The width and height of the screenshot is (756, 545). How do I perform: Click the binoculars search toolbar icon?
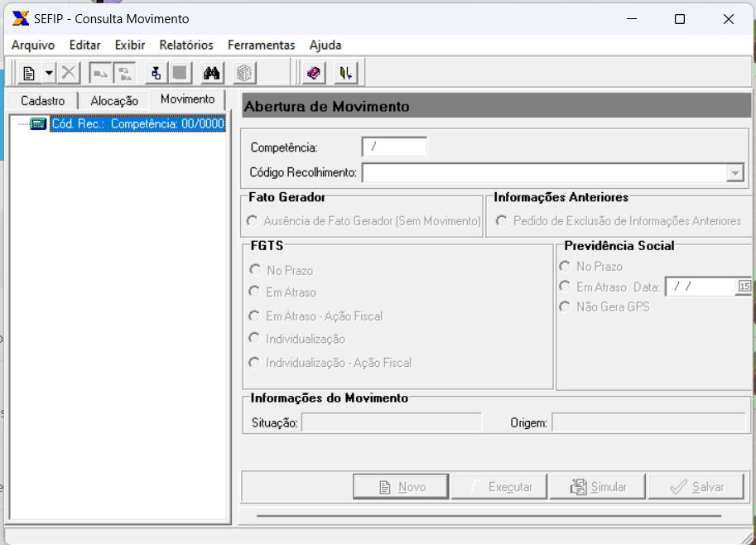click(x=212, y=74)
